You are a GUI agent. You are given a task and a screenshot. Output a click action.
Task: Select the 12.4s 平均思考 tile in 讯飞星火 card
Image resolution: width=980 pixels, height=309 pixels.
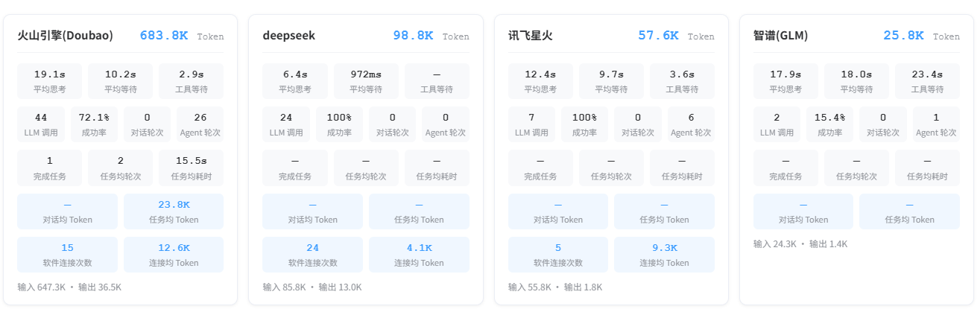(540, 81)
